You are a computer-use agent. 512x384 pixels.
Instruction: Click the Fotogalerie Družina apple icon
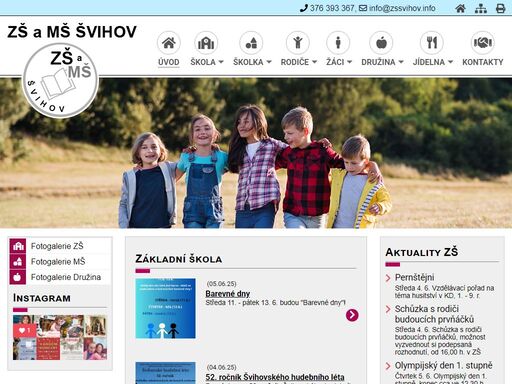coord(18,277)
